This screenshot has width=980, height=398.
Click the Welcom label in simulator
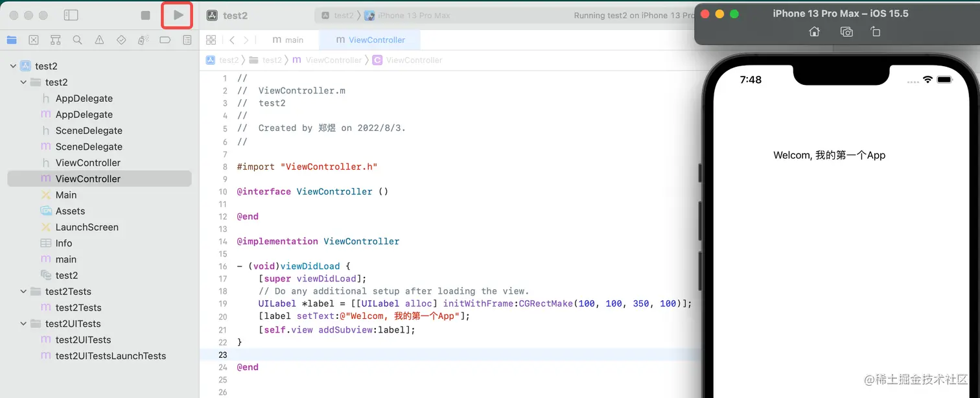click(x=829, y=156)
